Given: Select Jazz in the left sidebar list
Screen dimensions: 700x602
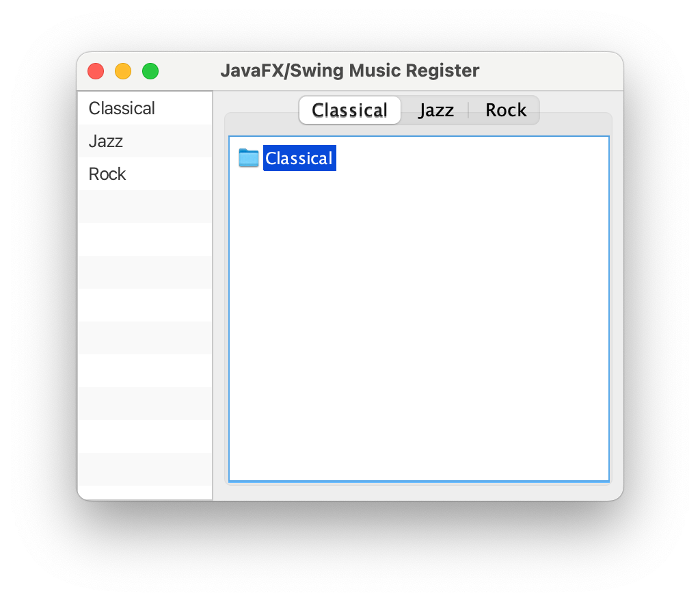Looking at the screenshot, I should tap(106, 141).
